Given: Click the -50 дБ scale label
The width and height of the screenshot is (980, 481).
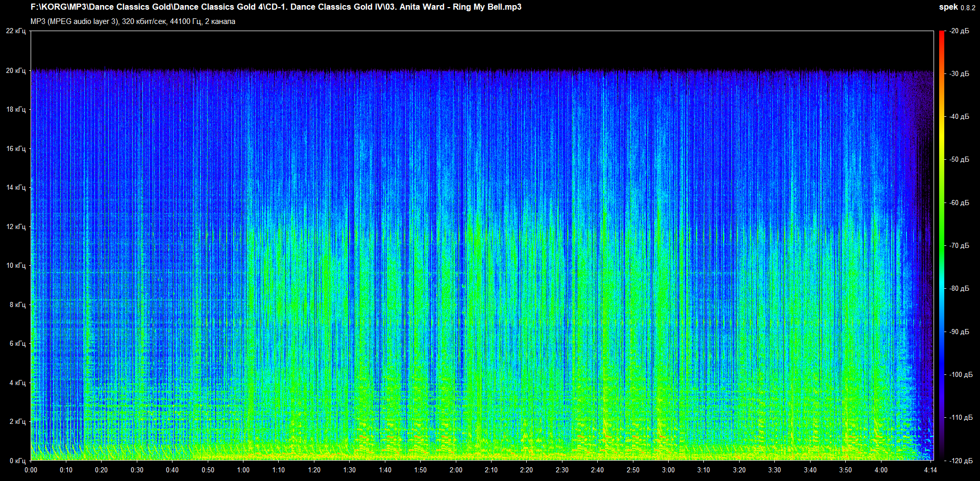Looking at the screenshot, I should 959,160.
